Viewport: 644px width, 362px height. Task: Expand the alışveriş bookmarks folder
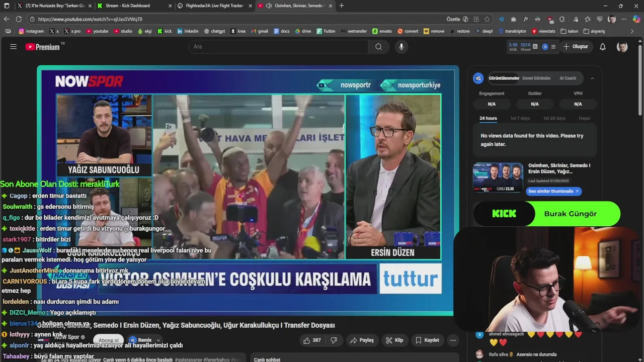pos(594,31)
